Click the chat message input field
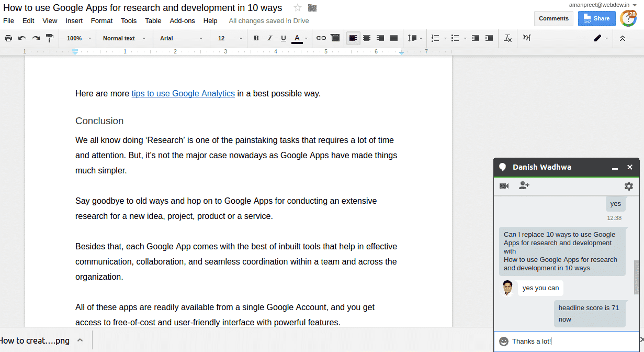The height and width of the screenshot is (352, 644). coord(570,341)
